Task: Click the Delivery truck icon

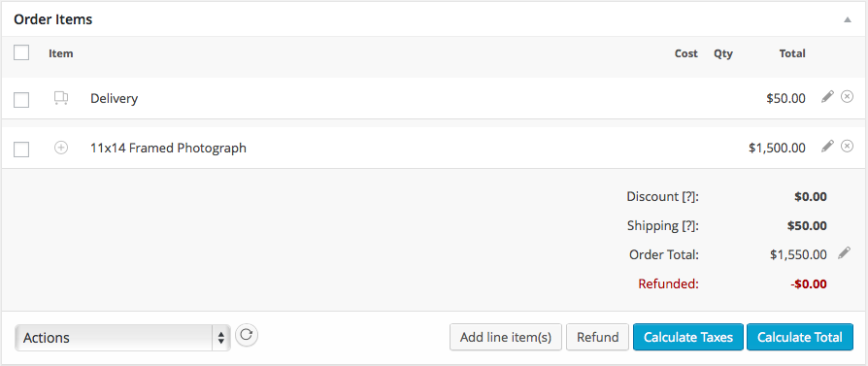Action: (x=61, y=99)
